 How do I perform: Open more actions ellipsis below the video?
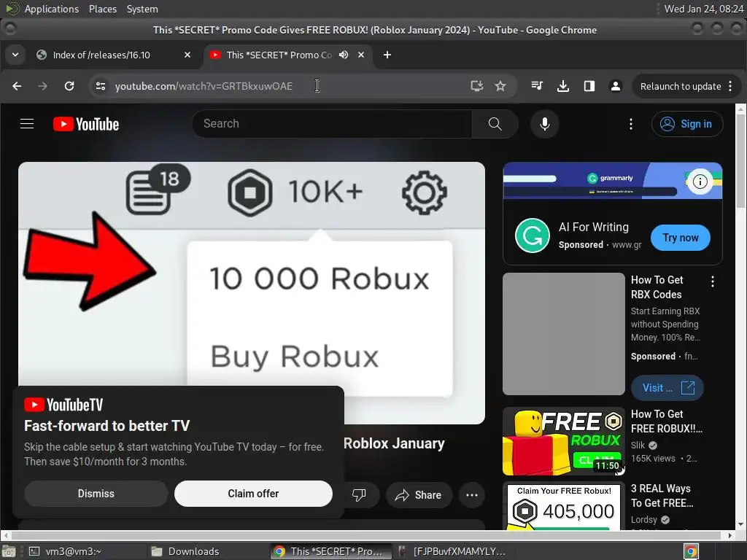472,495
